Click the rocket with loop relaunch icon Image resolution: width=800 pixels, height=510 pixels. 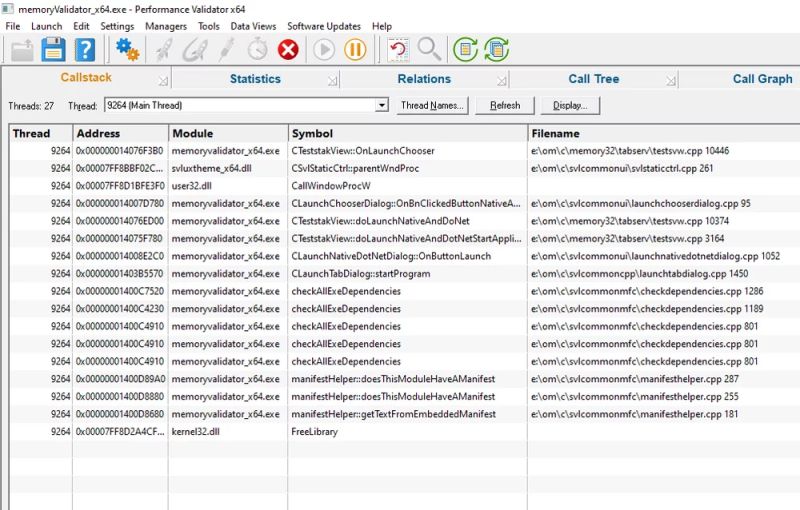coord(195,50)
